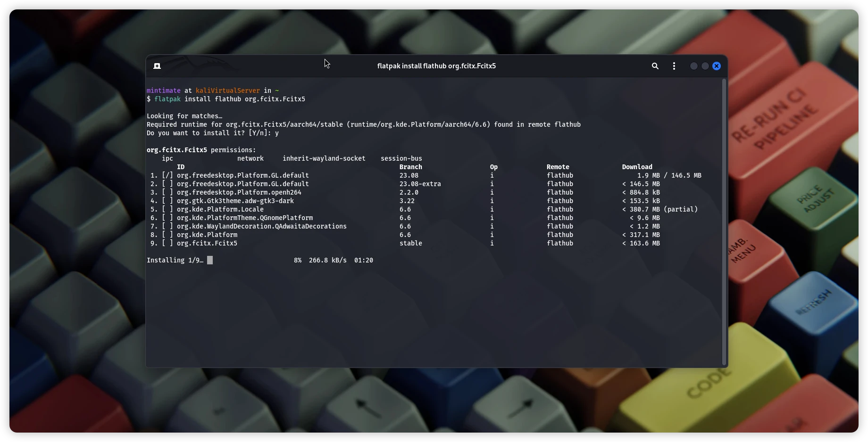Click the 'Op' column header
868x442 pixels.
(494, 167)
